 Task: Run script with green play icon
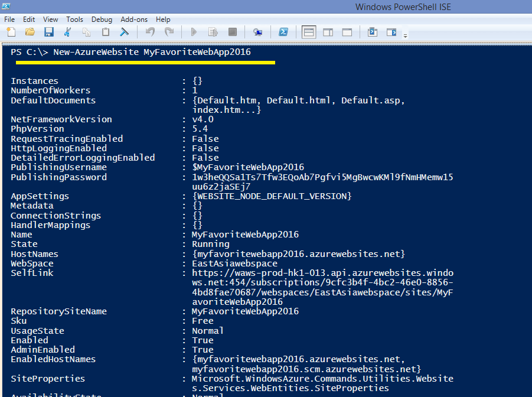(194, 32)
